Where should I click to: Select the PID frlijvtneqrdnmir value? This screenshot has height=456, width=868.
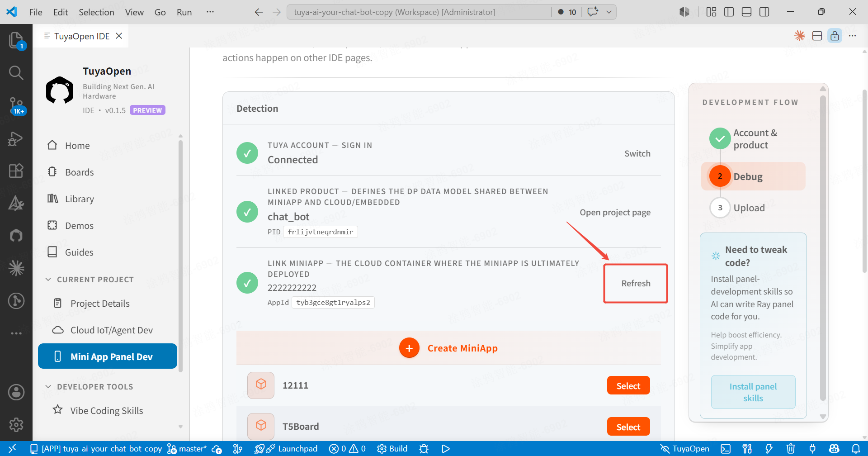321,232
